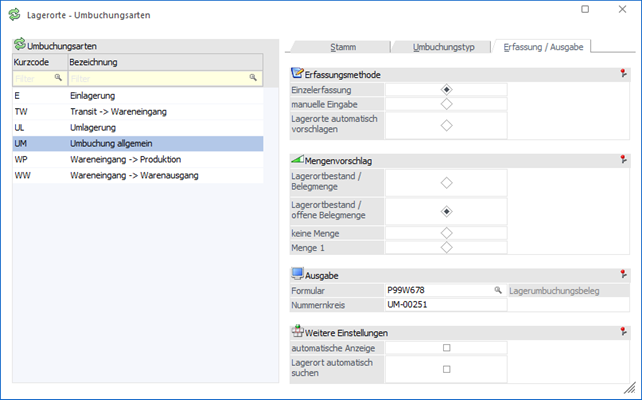Click the magnifier in Bezeichnung filter
This screenshot has width=642, height=400.
click(x=253, y=77)
